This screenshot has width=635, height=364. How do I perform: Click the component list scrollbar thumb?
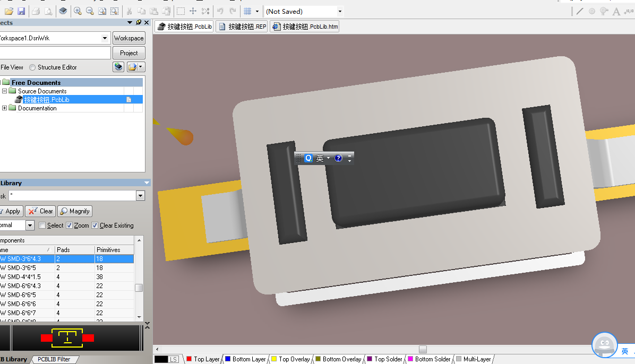(x=139, y=288)
